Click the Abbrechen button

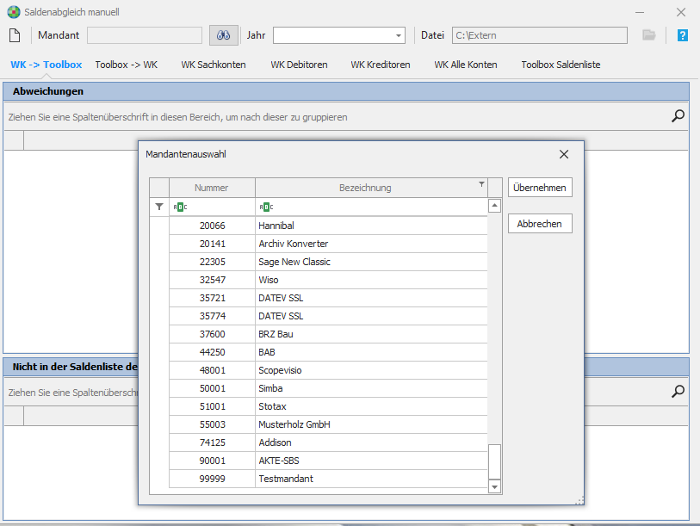(x=540, y=224)
